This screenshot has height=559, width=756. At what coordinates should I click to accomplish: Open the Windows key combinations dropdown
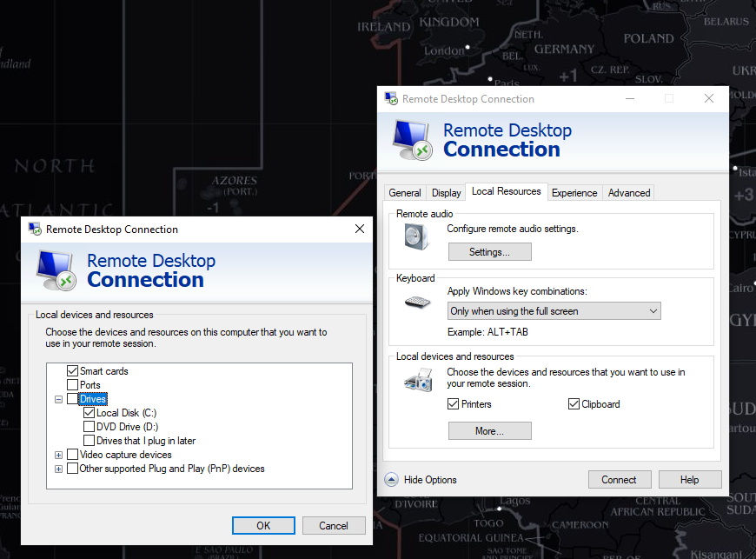(x=554, y=311)
